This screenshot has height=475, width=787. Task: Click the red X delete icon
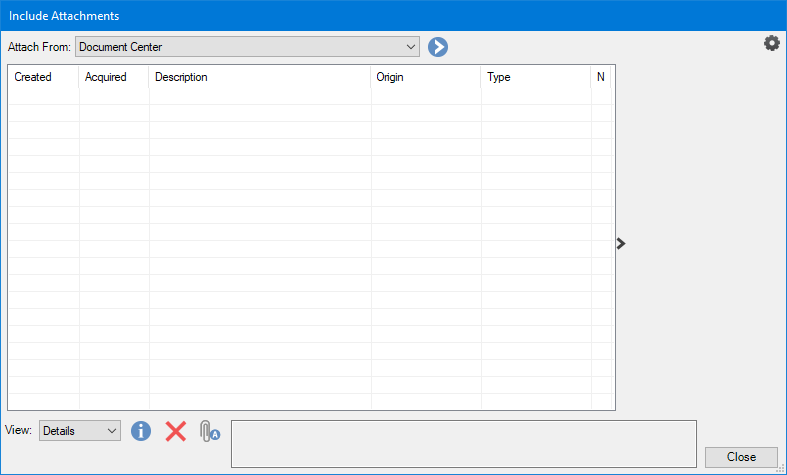(176, 431)
